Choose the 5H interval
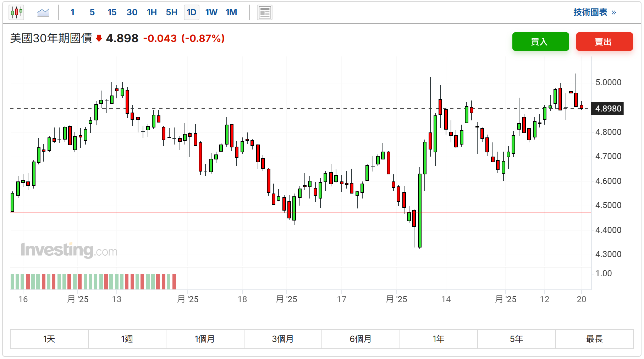 tap(172, 12)
